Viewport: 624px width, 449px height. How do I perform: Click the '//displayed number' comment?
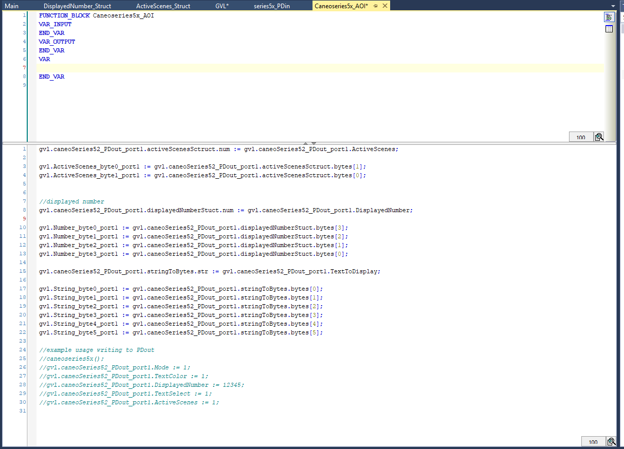72,202
